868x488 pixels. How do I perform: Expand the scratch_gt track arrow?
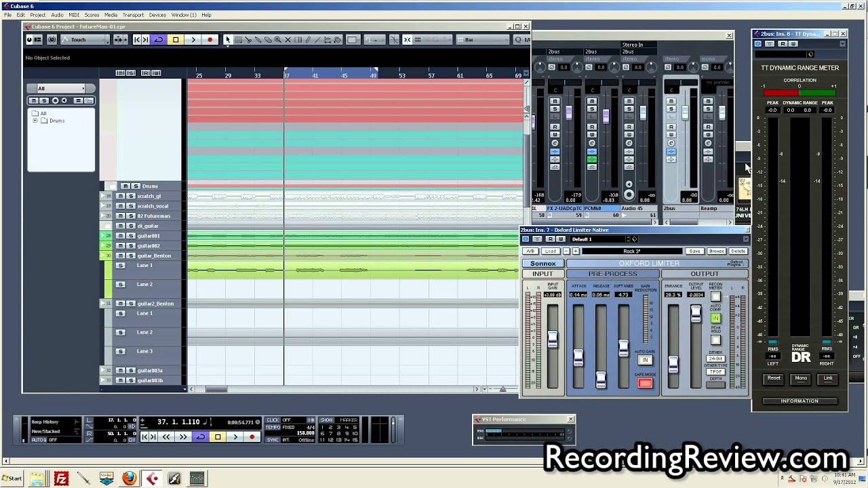[103, 196]
